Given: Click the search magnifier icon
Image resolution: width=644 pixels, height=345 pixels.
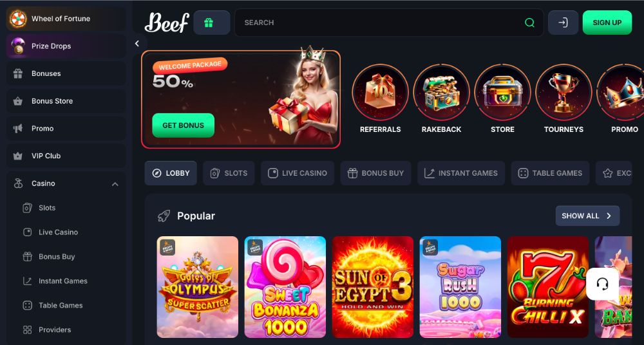Looking at the screenshot, I should point(529,23).
